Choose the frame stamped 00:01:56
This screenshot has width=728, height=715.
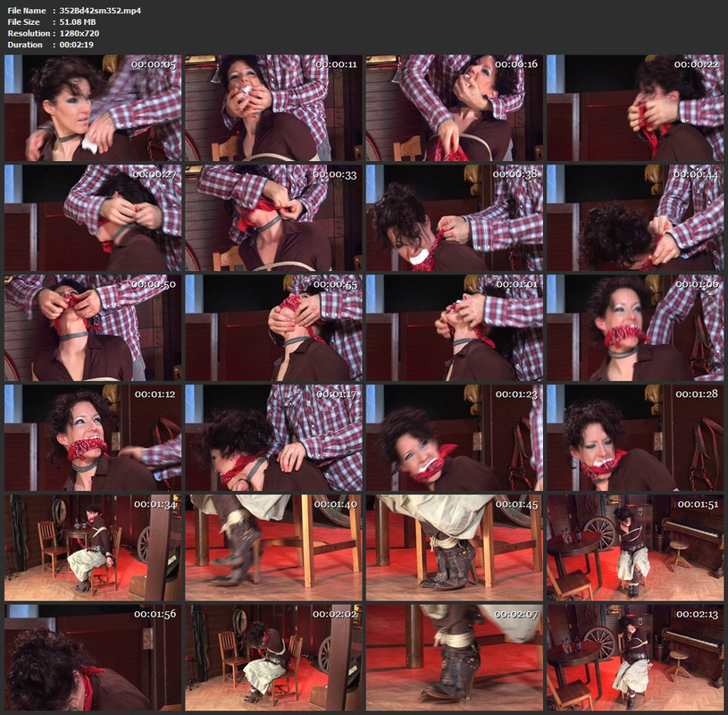coord(93,658)
